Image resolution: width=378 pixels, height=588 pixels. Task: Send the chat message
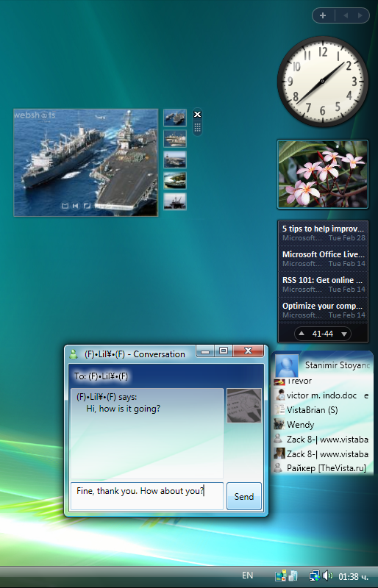click(244, 496)
